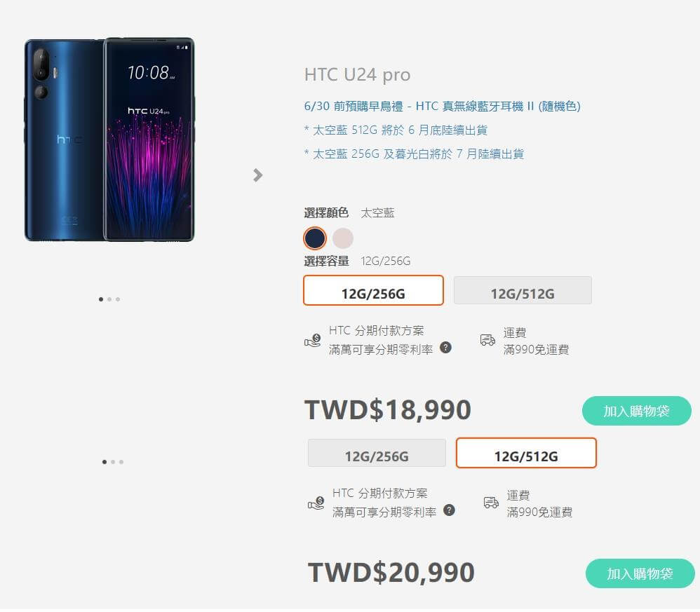Click the next image chevron arrow
Image resolution: width=700 pixels, height=612 pixels.
[x=257, y=175]
